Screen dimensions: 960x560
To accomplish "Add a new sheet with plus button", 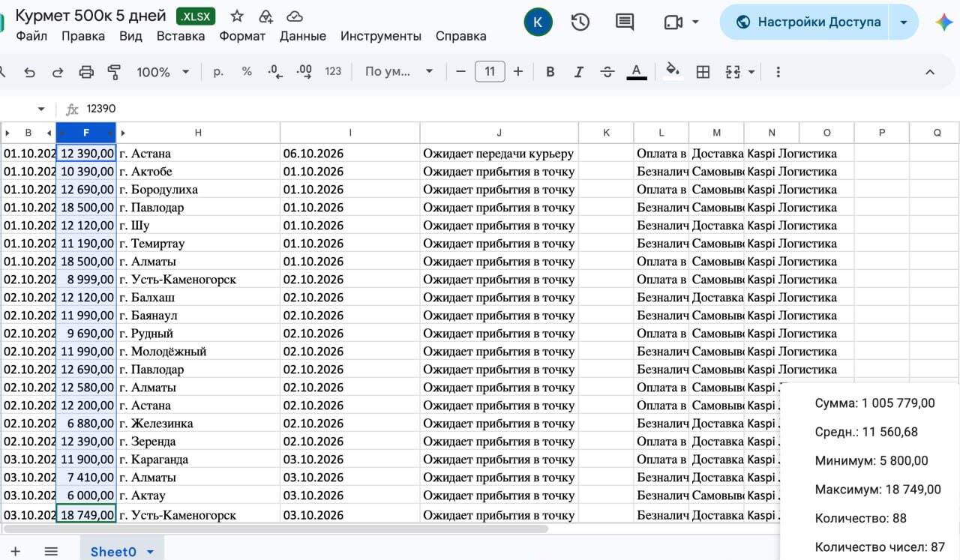I will pyautogui.click(x=15, y=551).
